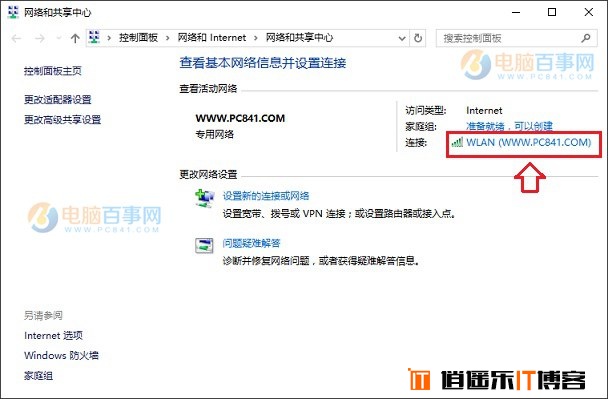This screenshot has width=608, height=399.
Task: Select 网络和 Internet breadcrumb
Action: (x=212, y=38)
